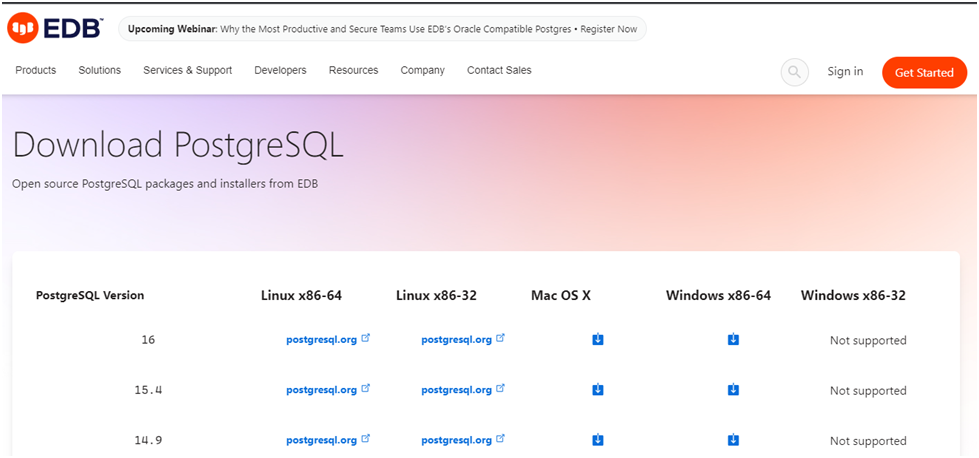Expand Services & Support menu

187,71
